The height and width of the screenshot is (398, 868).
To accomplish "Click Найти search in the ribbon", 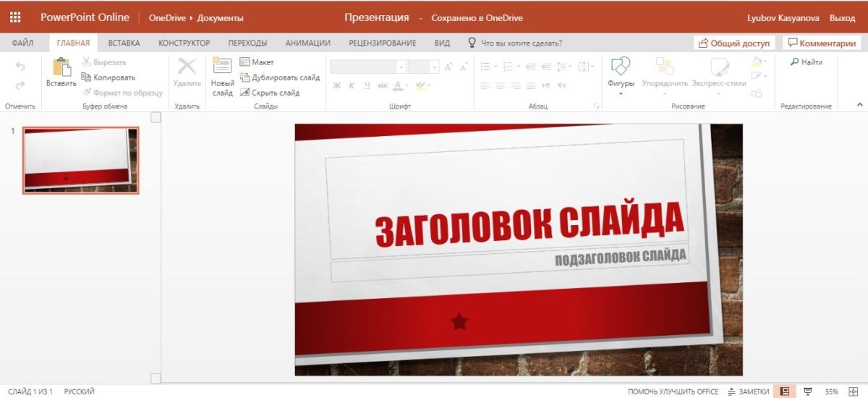I will [x=806, y=62].
